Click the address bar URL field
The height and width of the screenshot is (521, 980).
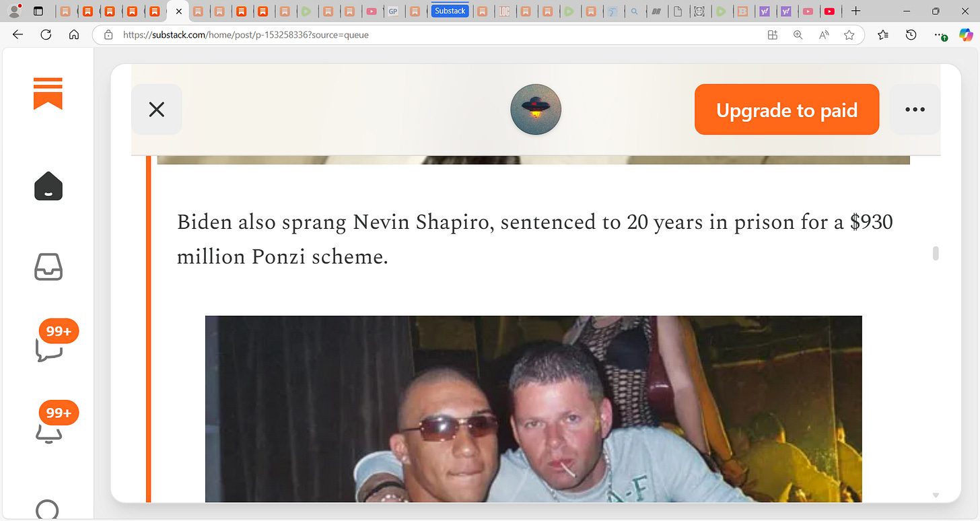point(431,35)
